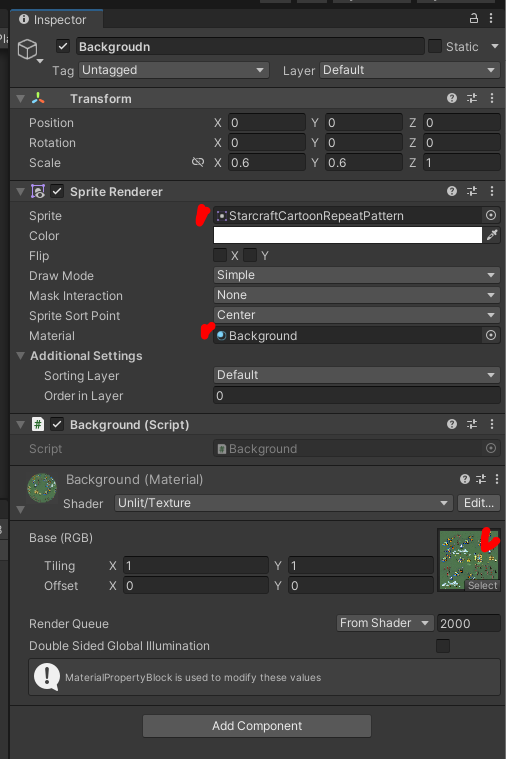506x759 pixels.
Task: Toggle the Static checkbox
Action: tap(435, 46)
